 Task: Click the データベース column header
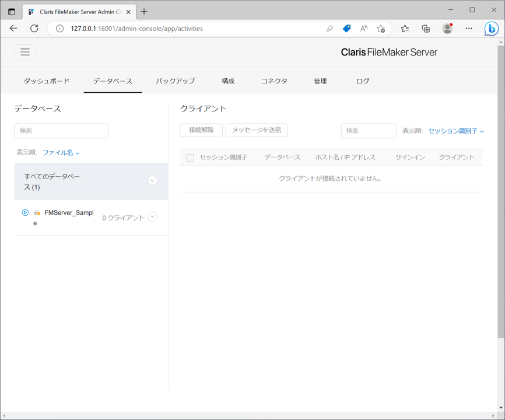coord(282,157)
